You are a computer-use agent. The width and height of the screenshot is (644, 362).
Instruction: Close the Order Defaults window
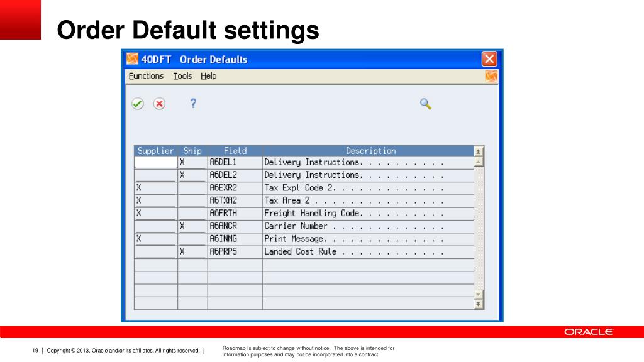[x=489, y=59]
